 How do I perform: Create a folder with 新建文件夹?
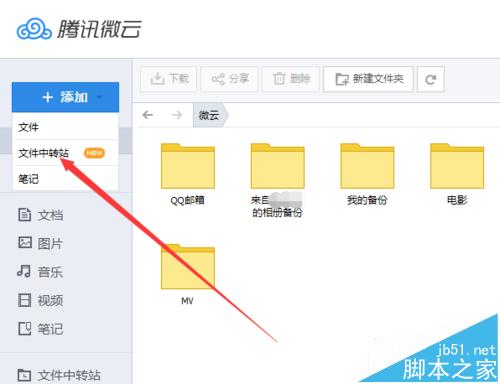coord(368,79)
